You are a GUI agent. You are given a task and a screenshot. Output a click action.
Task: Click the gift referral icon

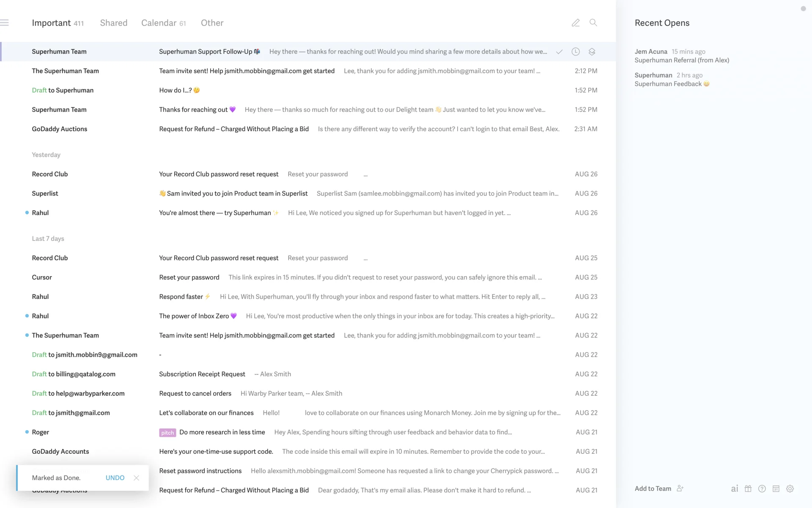(748, 489)
